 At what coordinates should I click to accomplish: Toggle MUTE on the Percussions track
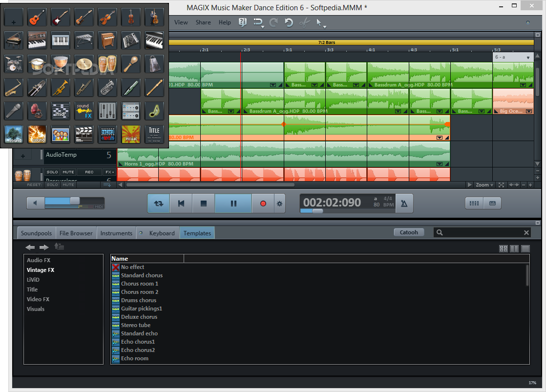(x=68, y=172)
